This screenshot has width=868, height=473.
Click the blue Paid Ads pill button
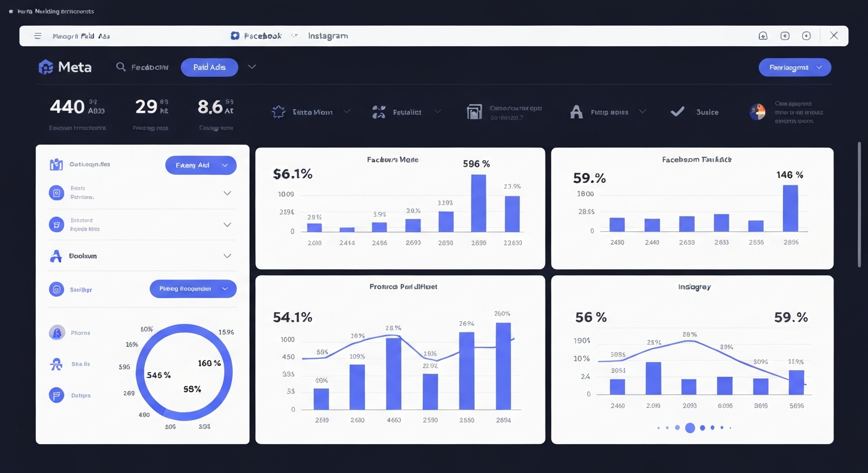(x=209, y=67)
